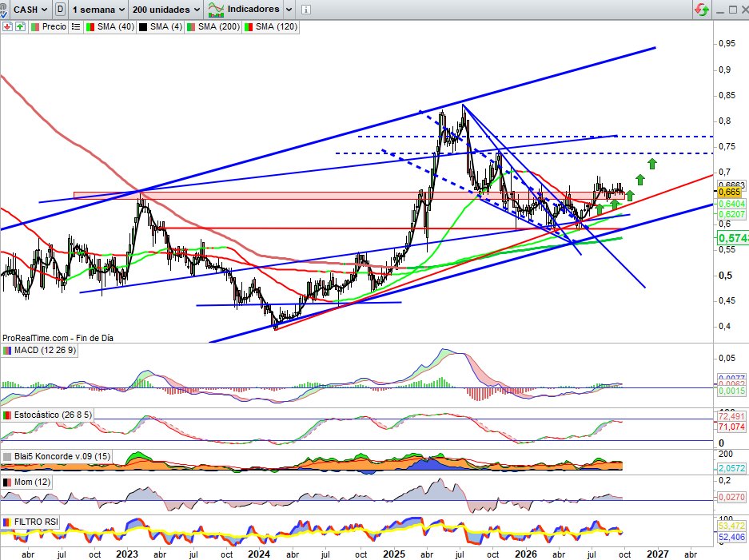The width and height of the screenshot is (749, 560).
Task: Click the list icon beside Precio
Action: point(75,26)
